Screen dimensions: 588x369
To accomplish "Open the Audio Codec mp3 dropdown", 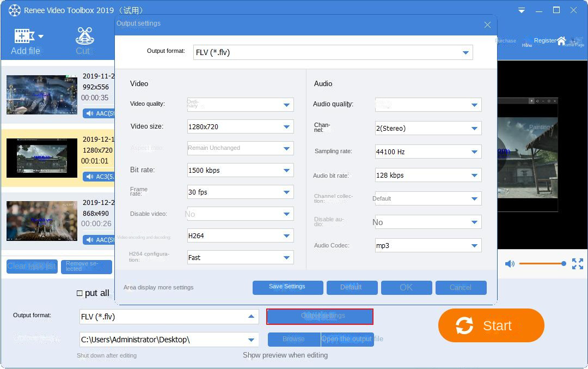I will [x=474, y=246].
